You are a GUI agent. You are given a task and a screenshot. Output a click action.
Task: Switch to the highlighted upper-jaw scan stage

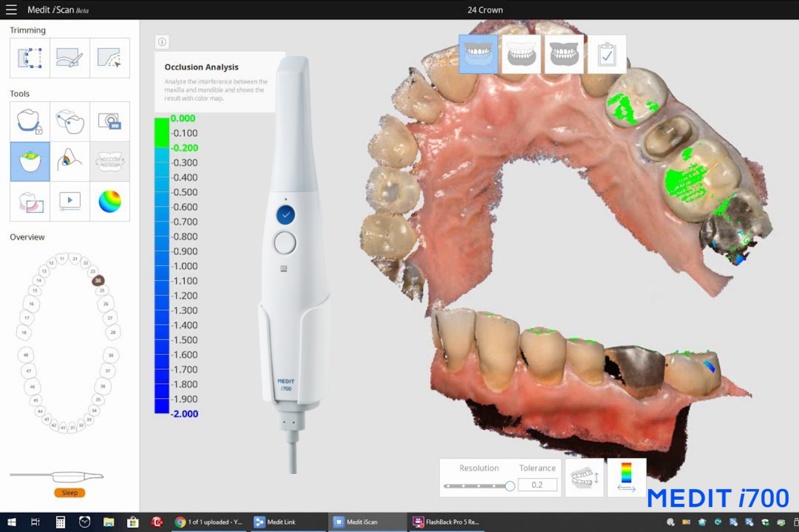coord(478,54)
